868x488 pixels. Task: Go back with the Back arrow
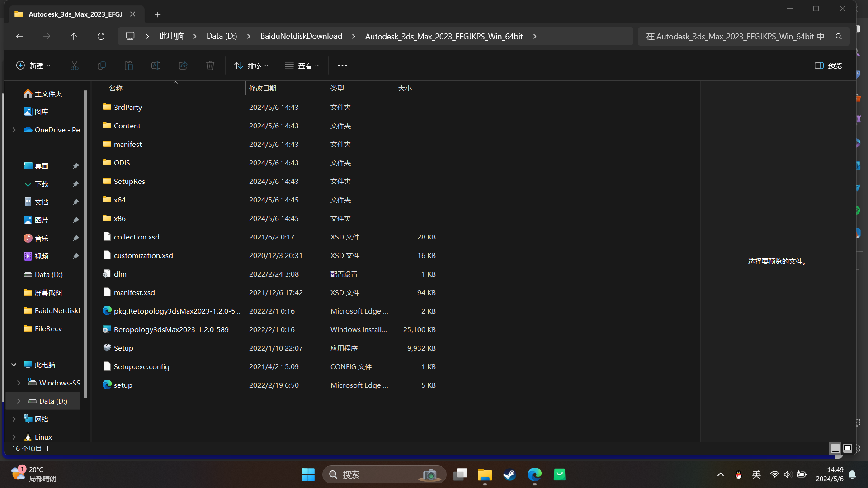19,36
